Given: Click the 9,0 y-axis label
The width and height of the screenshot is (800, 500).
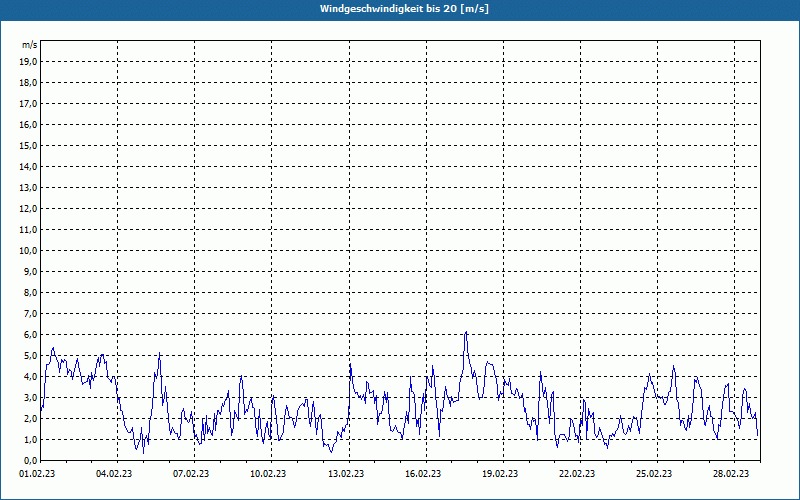Looking at the screenshot, I should (x=30, y=271).
